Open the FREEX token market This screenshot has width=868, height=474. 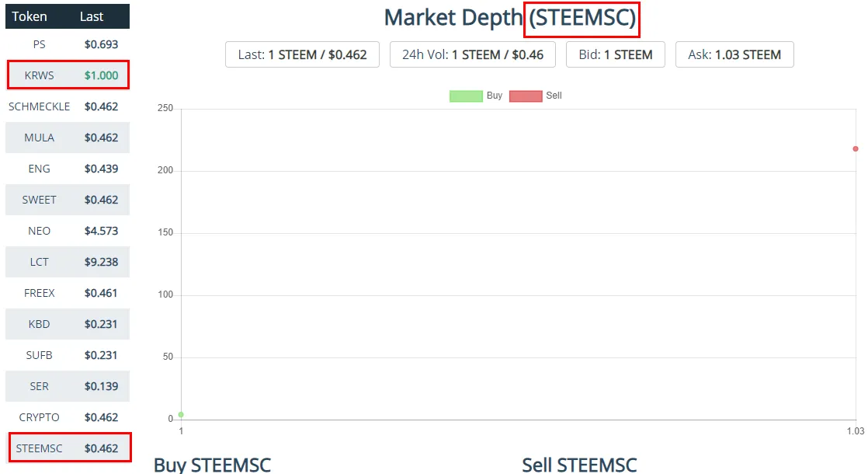(x=67, y=293)
